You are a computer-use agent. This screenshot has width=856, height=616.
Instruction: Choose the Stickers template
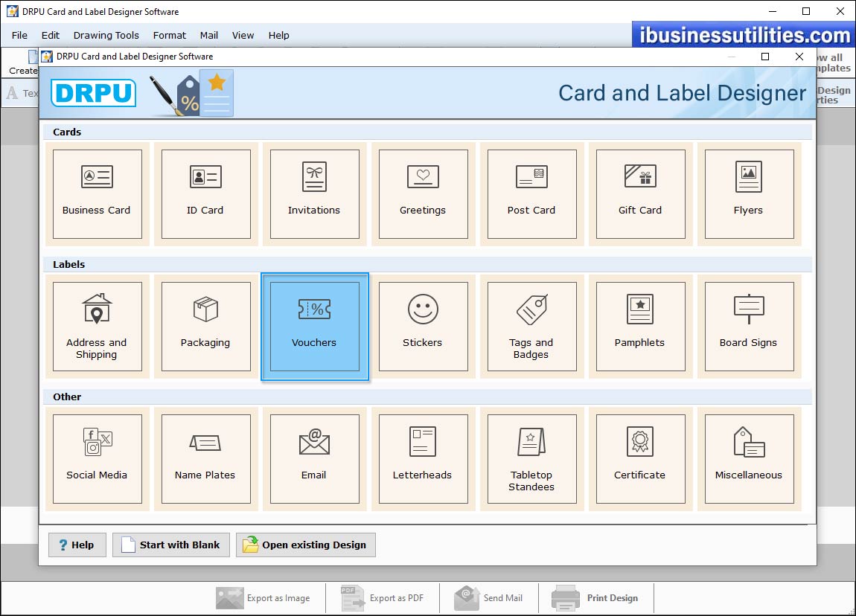423,326
